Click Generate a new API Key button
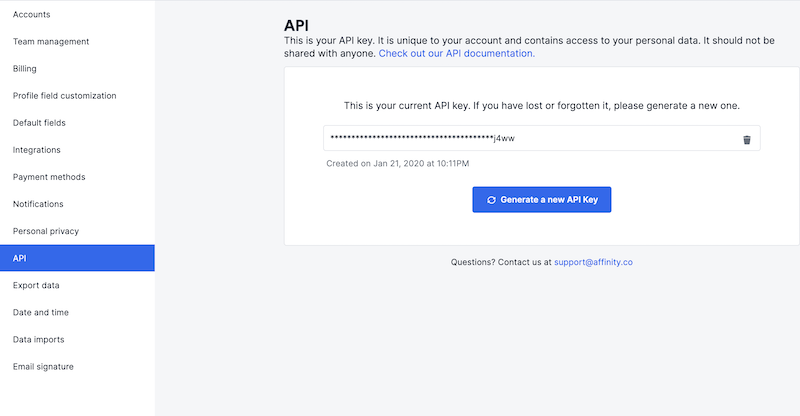 click(x=541, y=200)
